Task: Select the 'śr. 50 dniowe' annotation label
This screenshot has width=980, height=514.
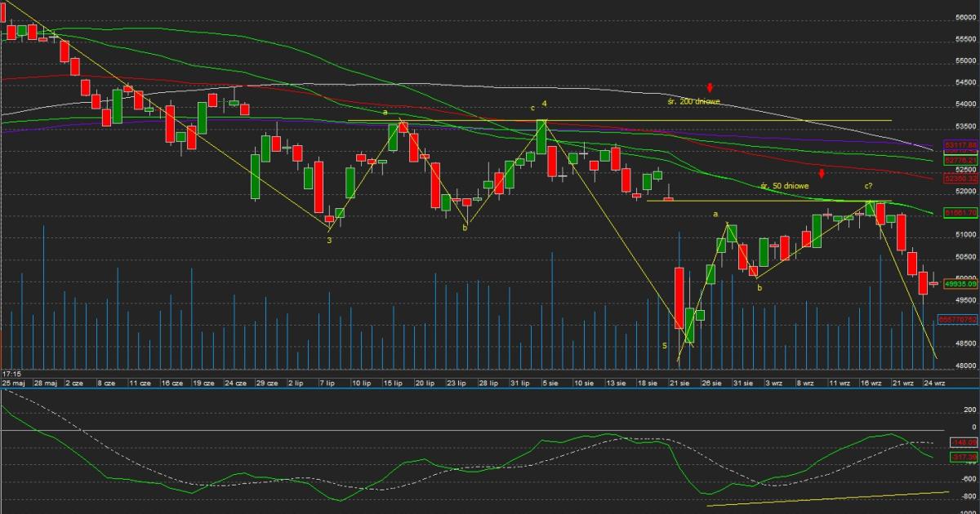Action: [785, 187]
